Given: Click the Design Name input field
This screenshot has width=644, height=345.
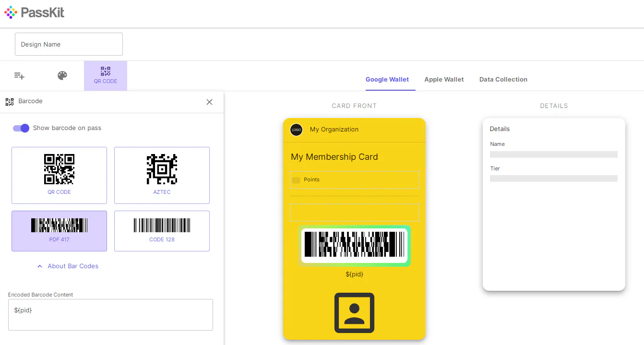Looking at the screenshot, I should (x=69, y=44).
